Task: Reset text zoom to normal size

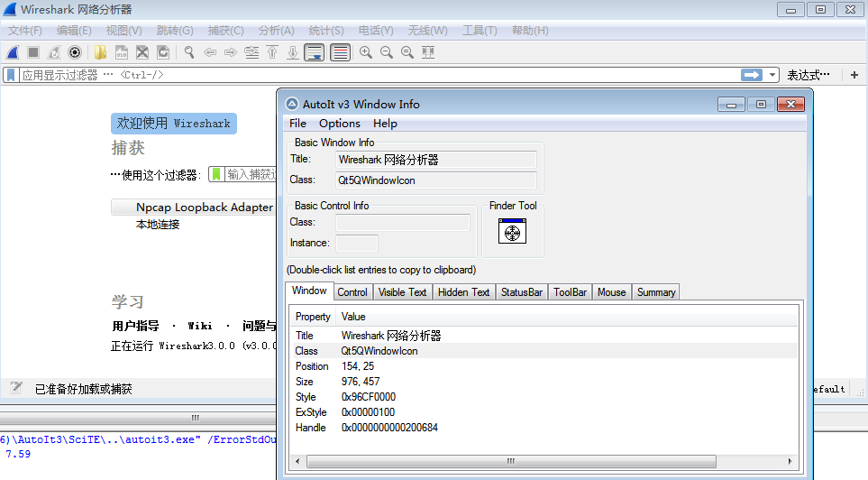Action: click(x=407, y=52)
